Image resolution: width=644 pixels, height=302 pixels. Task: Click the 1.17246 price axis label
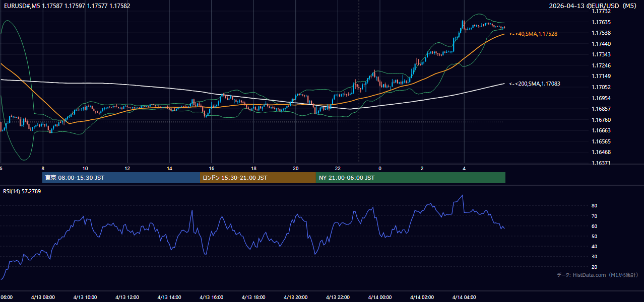(601, 65)
